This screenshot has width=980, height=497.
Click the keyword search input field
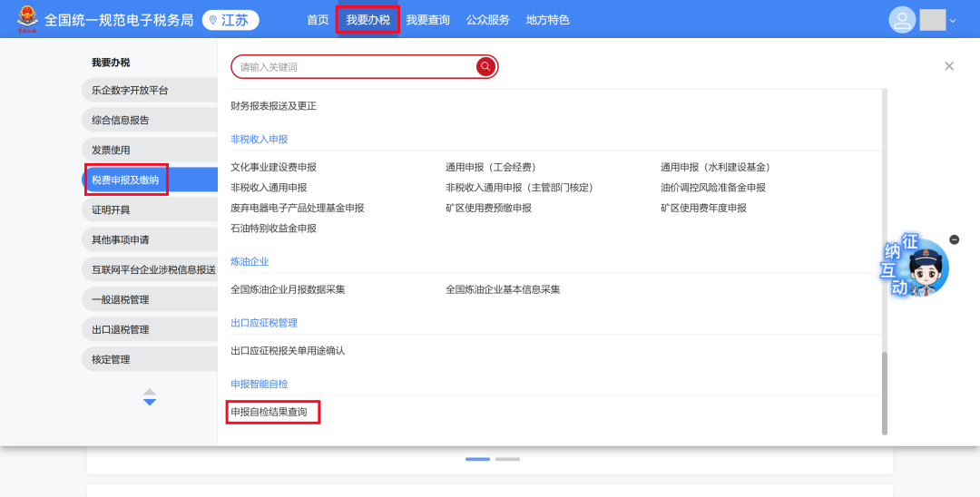[354, 66]
